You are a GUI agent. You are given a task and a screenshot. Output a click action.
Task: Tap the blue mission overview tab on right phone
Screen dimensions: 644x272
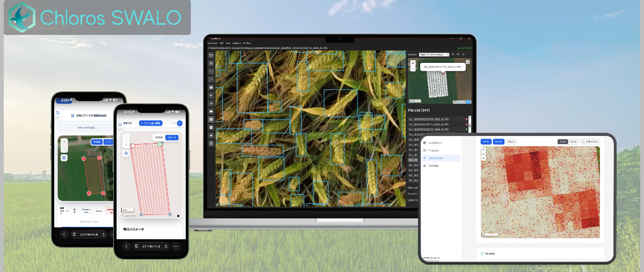click(152, 123)
